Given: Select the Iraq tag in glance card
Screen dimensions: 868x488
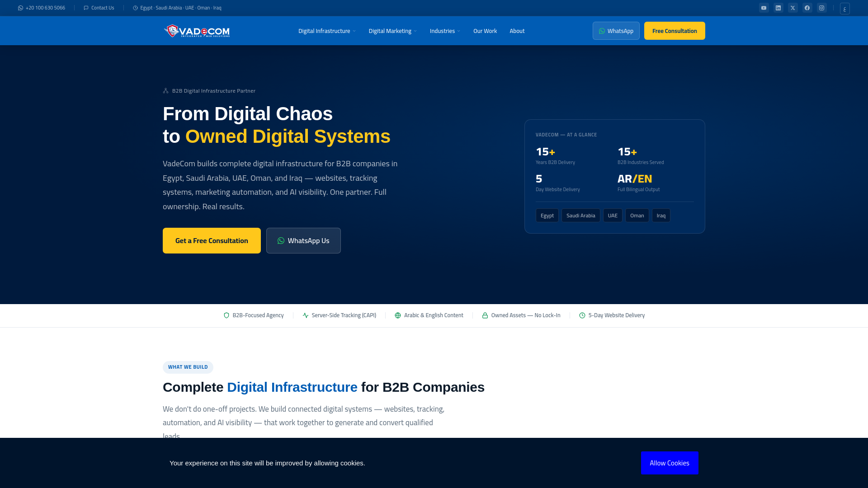Looking at the screenshot, I should pyautogui.click(x=661, y=216).
